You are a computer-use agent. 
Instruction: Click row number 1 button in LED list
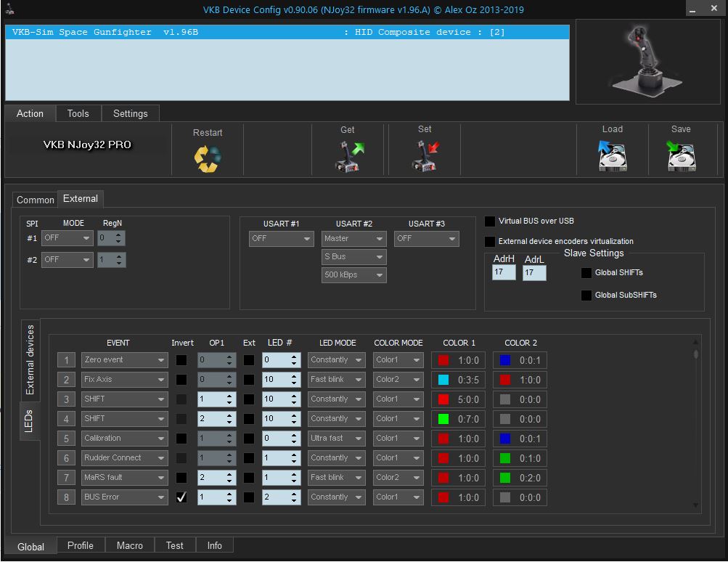pos(66,360)
